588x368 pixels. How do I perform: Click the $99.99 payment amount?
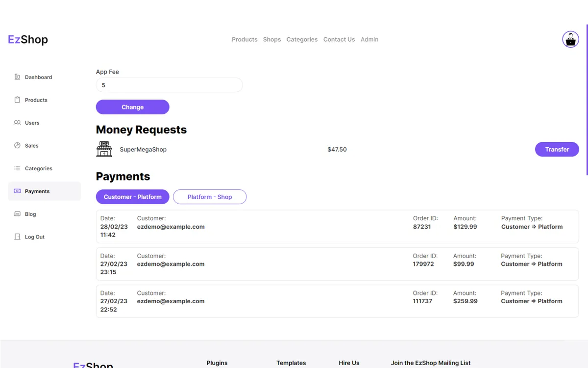click(x=464, y=264)
